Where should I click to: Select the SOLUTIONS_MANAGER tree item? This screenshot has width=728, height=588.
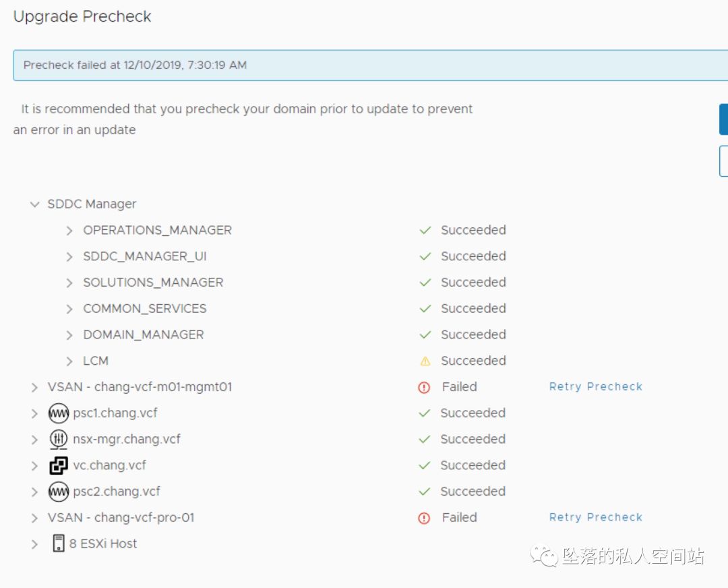tap(153, 282)
